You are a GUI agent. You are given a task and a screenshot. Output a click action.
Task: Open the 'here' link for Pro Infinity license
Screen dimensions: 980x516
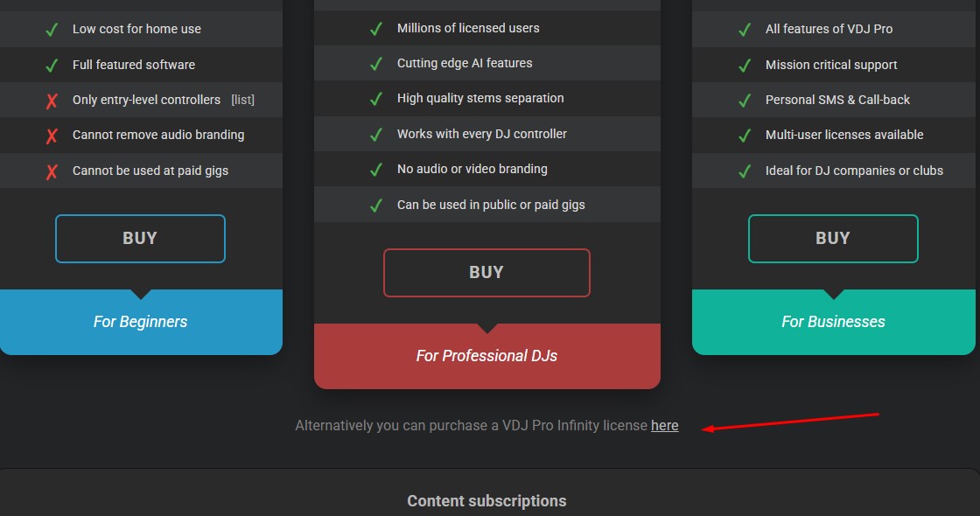coord(664,426)
